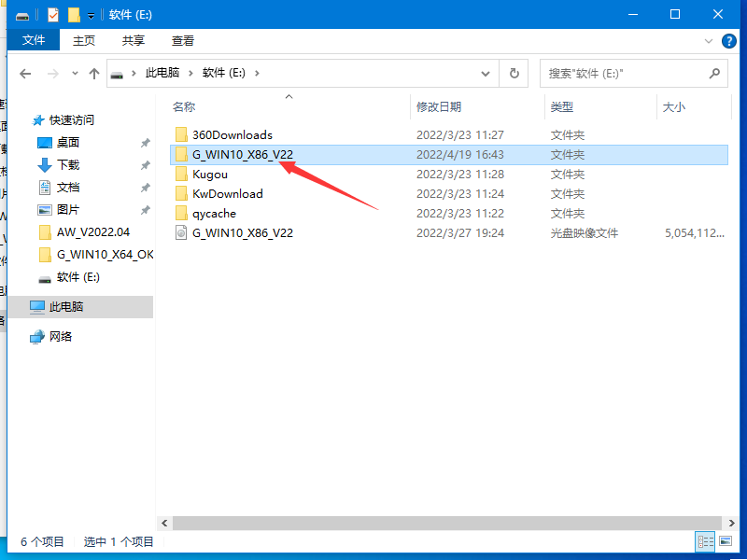Unpin 桌面 from Quick Access
The width and height of the screenshot is (747, 560).
[x=147, y=142]
